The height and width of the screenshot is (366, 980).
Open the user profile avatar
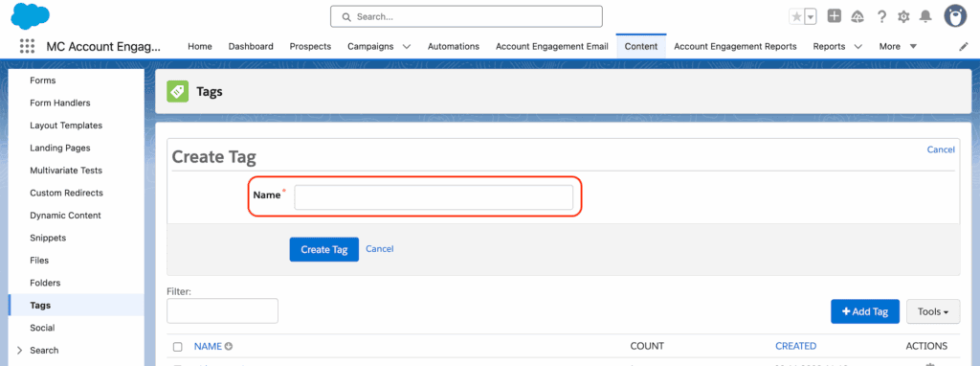tap(955, 16)
